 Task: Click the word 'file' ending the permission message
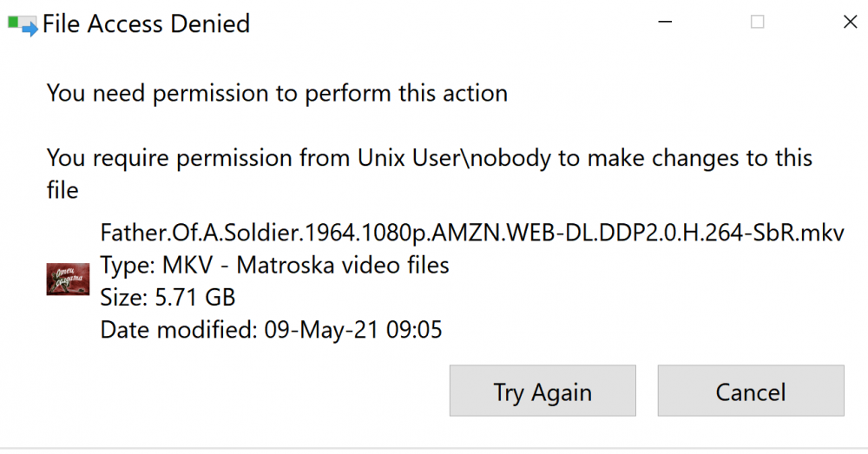(x=62, y=190)
